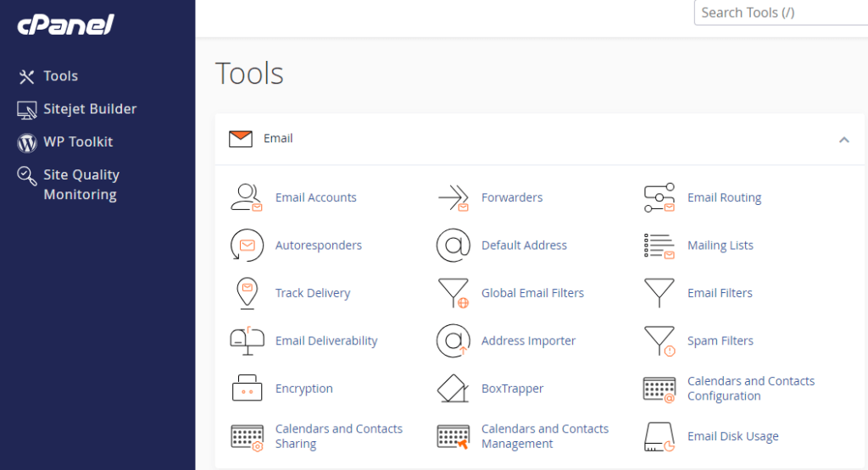
Task: Go to WP Toolkit in sidebar
Action: 78,142
